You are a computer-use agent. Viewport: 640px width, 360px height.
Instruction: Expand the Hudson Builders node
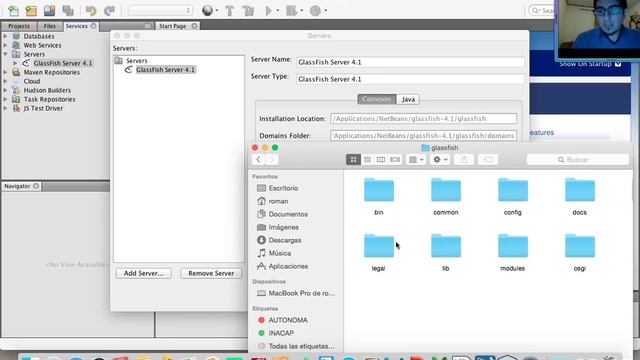click(x=5, y=90)
